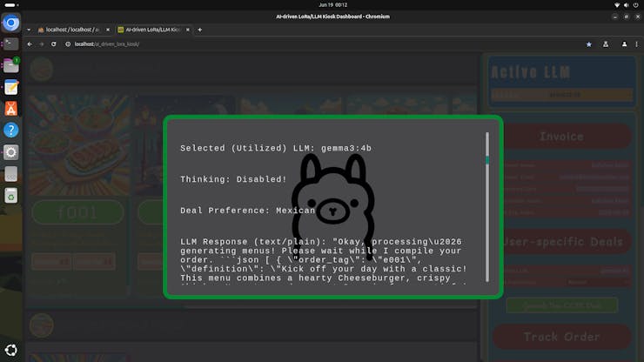The height and width of the screenshot is (362, 644).
Task: Open the Trash dock icon
Action: [x=11, y=196]
